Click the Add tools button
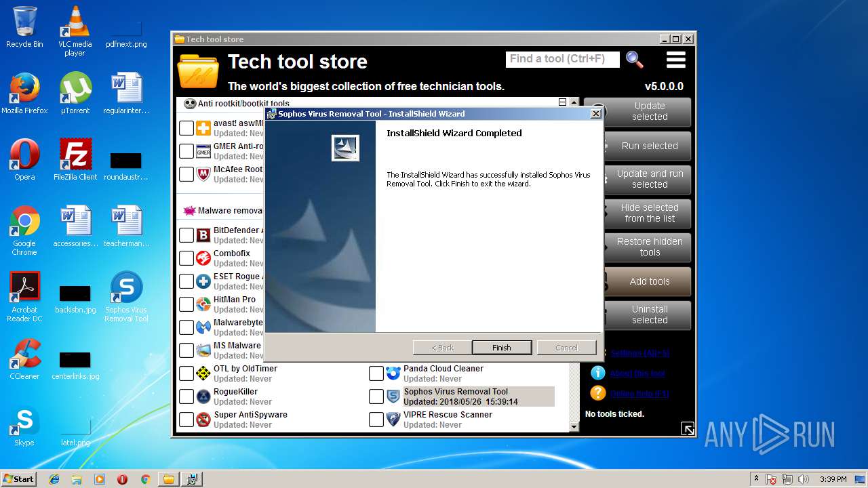The image size is (868, 488). pyautogui.click(x=650, y=281)
